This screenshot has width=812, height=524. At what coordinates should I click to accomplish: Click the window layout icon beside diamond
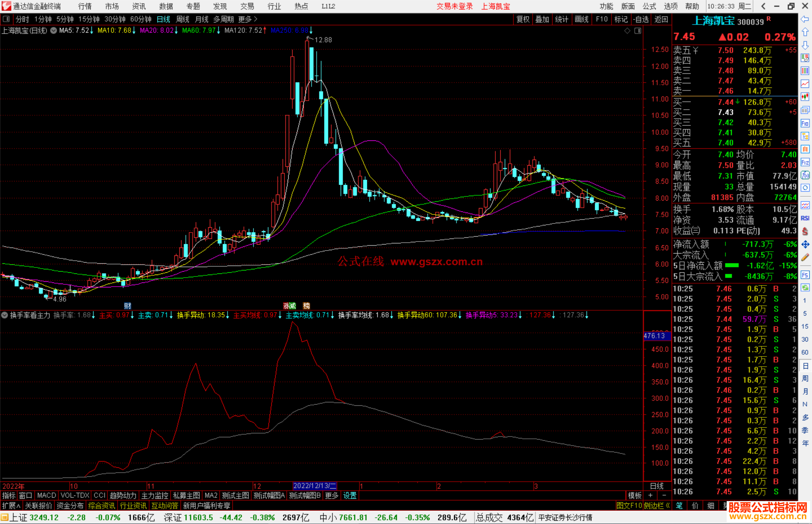638,31
